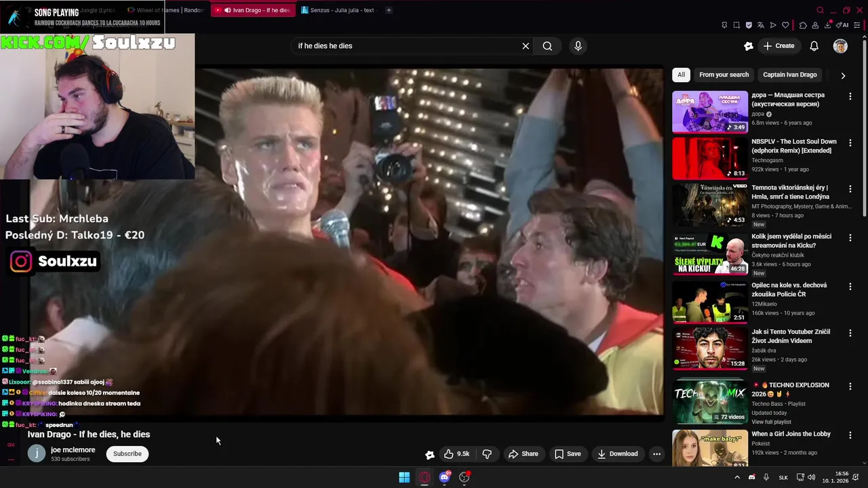
Task: Show hidden system tray icons
Action: pos(737,477)
